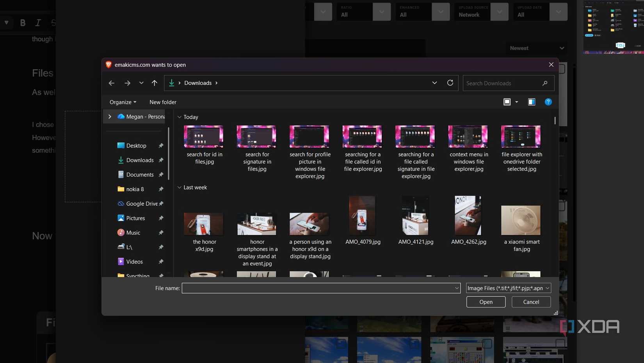Click the pin icon next to Music
The image size is (644, 363).
161,232
